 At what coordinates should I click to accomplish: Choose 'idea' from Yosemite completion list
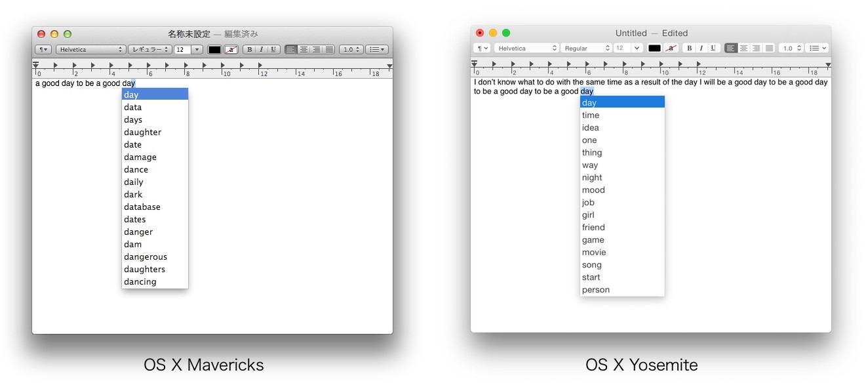pos(622,127)
